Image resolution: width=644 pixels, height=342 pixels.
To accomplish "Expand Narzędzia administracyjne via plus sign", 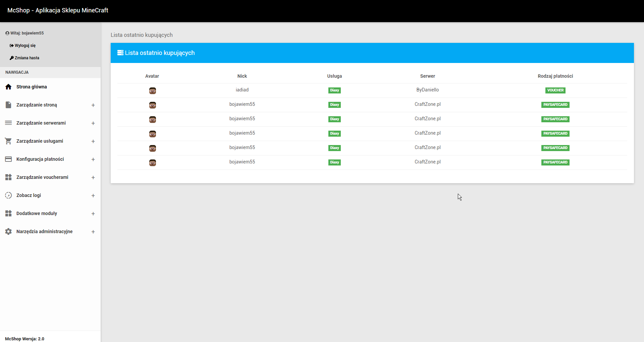I will click(93, 232).
